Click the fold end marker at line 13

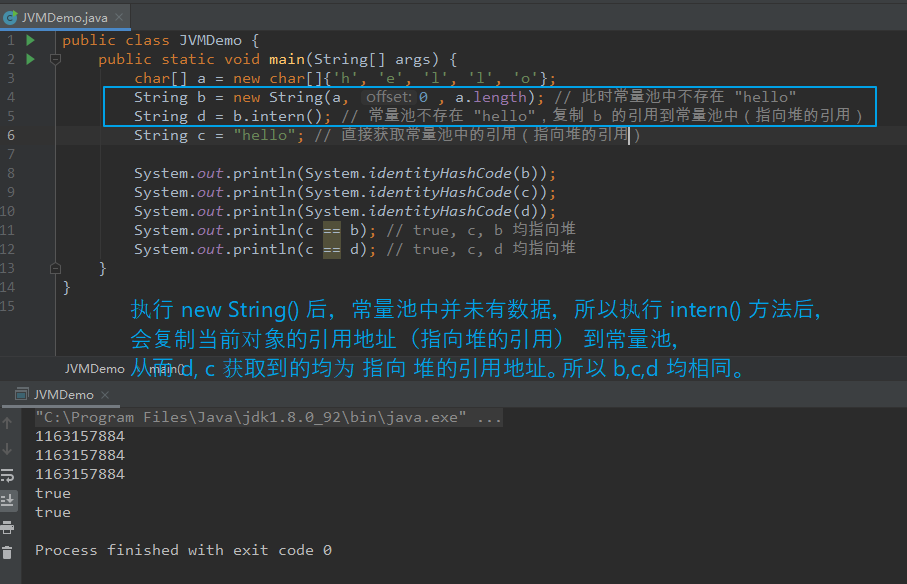56,268
